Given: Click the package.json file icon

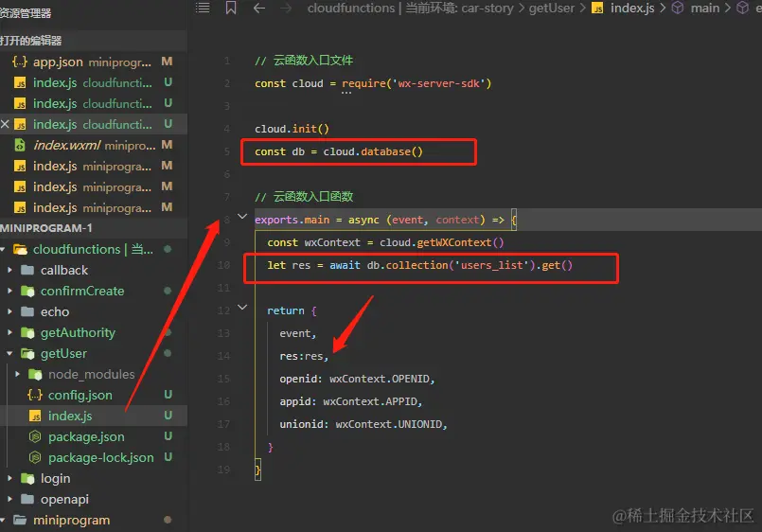Looking at the screenshot, I should 35,436.
